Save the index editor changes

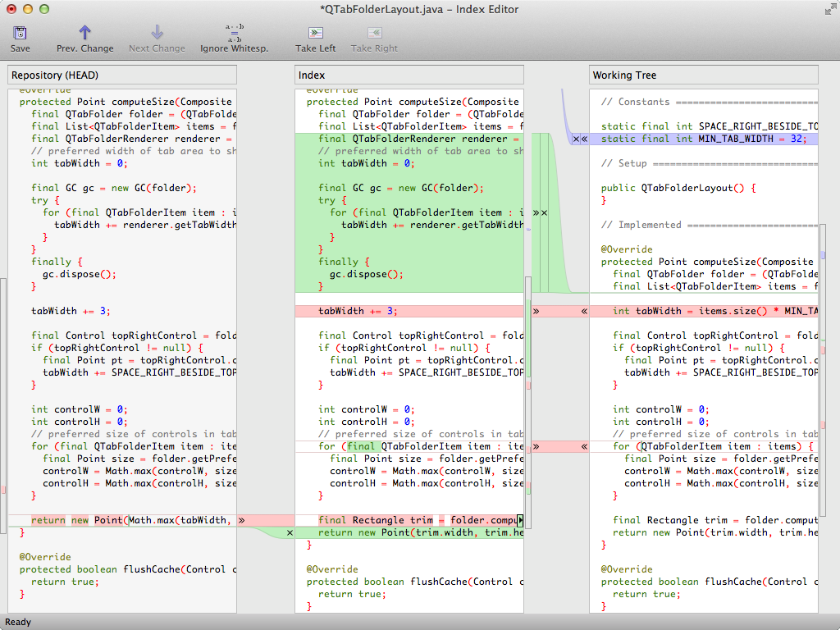(x=20, y=39)
